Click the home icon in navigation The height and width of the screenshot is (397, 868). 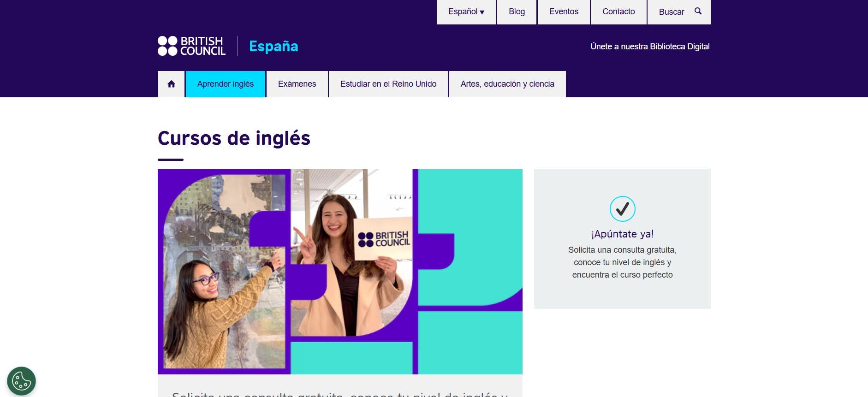click(171, 84)
